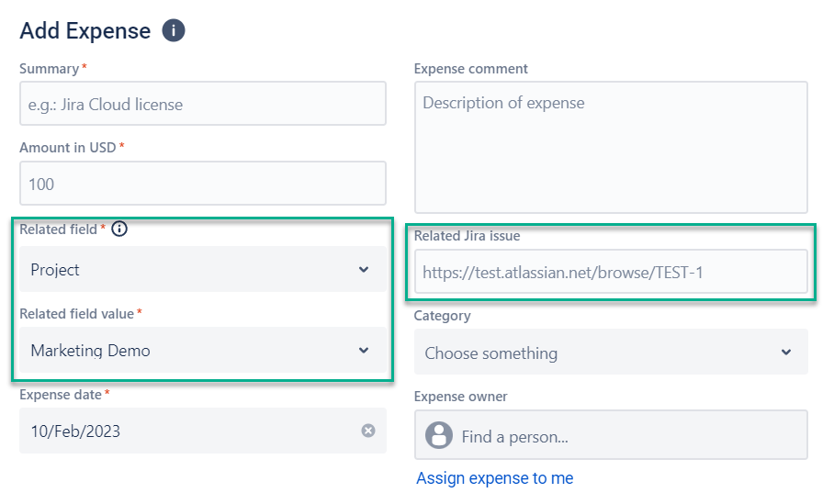Click the Related Jira issue label
Screen dimensions: 834x504
pyautogui.click(x=467, y=236)
